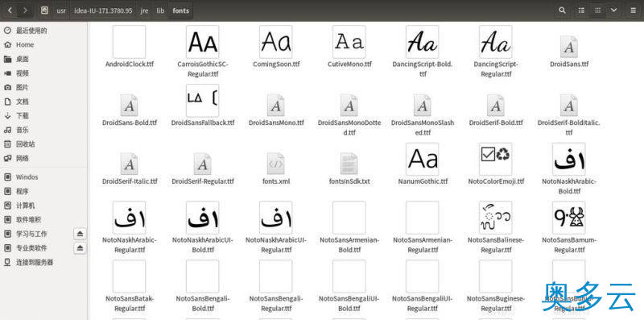Select NotoColorEmoji.ttf thumbnail

click(x=495, y=159)
